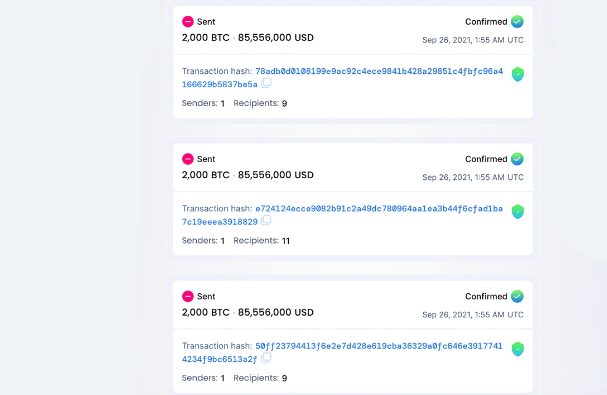Click Senders: 1 in third transaction
Image resolution: width=607 pixels, height=395 pixels.
coord(203,378)
